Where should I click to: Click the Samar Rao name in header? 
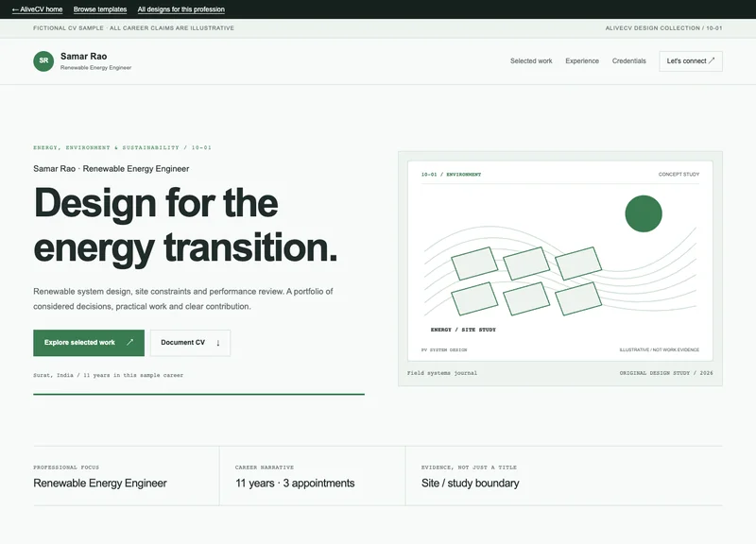[83, 57]
